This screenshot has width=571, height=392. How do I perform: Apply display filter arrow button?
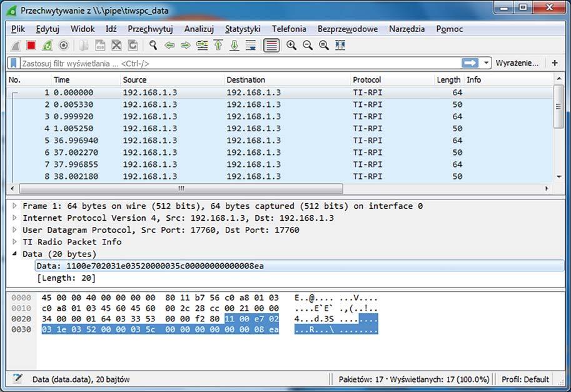[470, 63]
